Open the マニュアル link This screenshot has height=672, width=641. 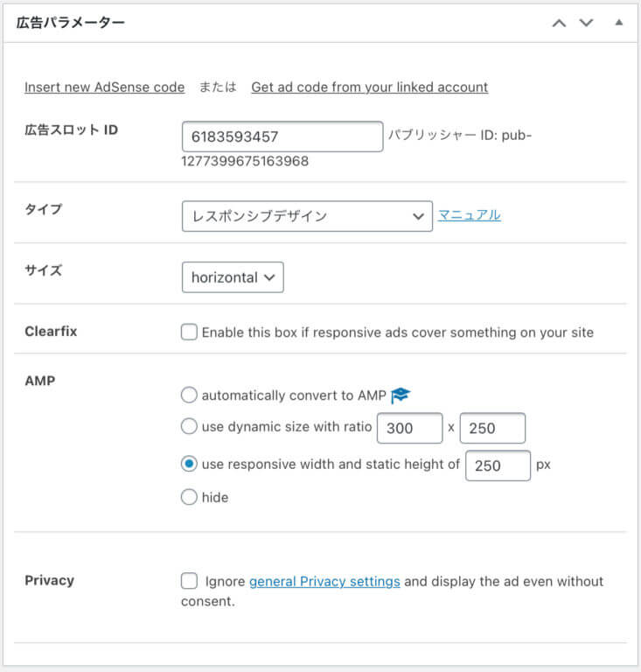tap(470, 214)
